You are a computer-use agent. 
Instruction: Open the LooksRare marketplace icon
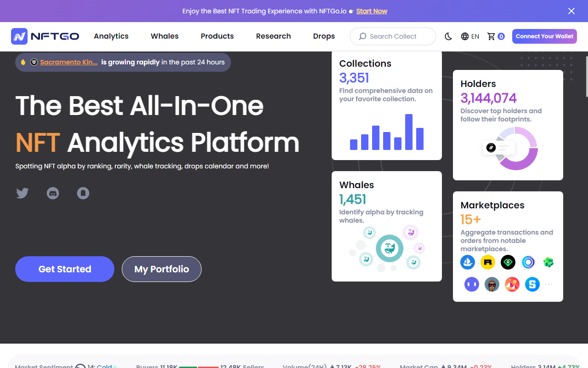coord(508,262)
